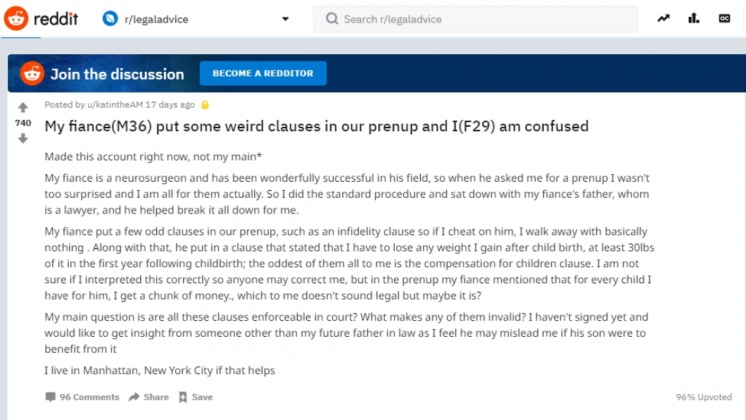
Task: Click the Snoo icon in the join banner
Action: pos(32,73)
